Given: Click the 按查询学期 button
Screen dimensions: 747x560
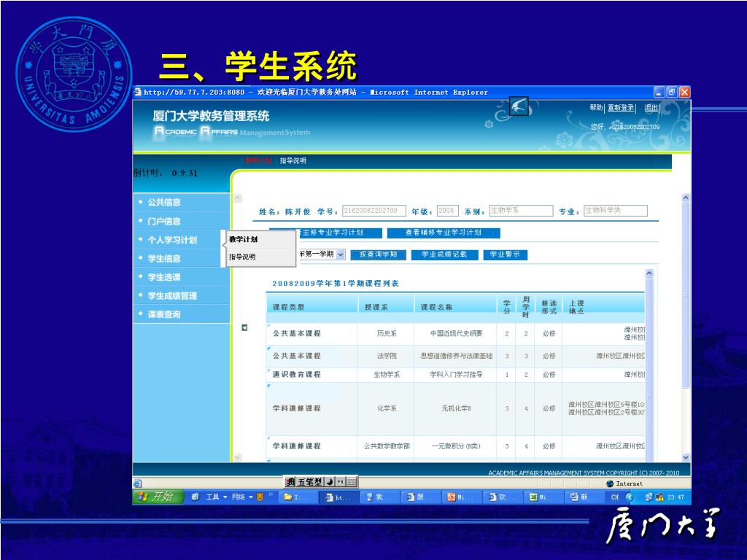Looking at the screenshot, I should click(379, 254).
